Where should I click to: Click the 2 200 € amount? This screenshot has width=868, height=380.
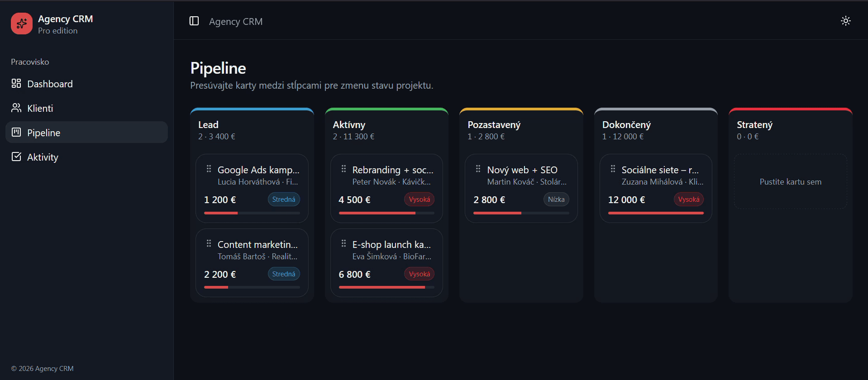coord(220,275)
